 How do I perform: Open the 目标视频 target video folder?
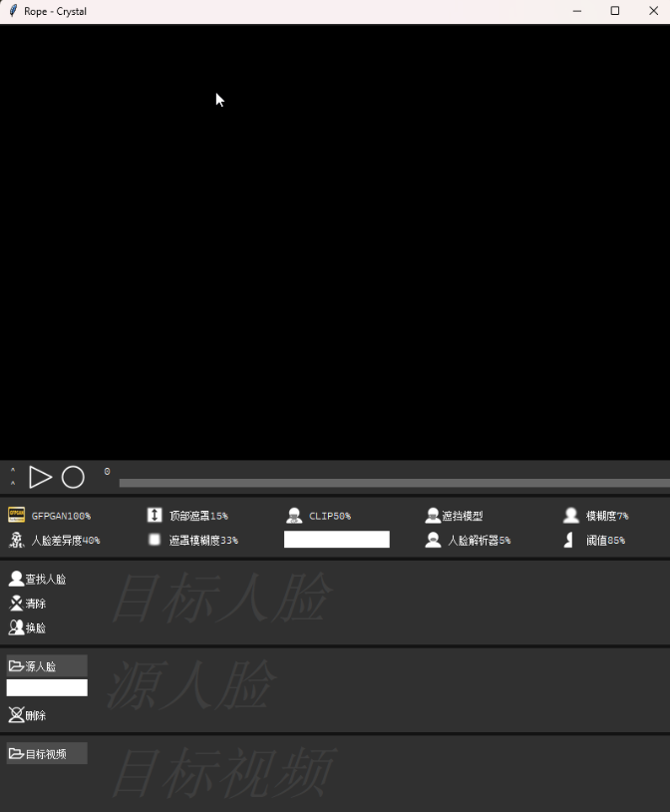(46, 753)
